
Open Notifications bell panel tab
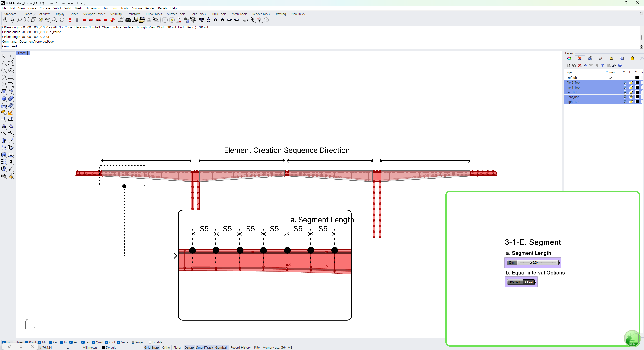click(x=632, y=58)
